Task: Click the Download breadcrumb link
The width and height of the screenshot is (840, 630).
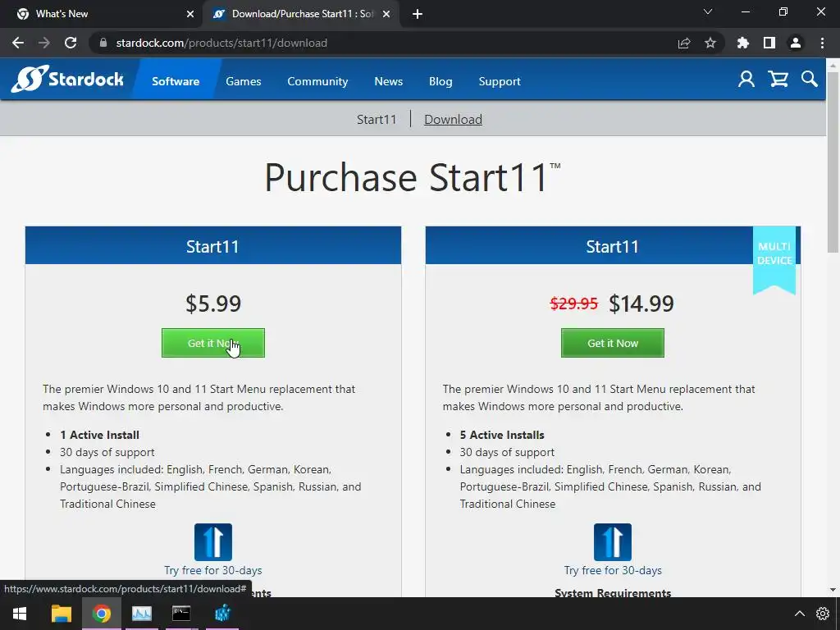Action: [453, 120]
